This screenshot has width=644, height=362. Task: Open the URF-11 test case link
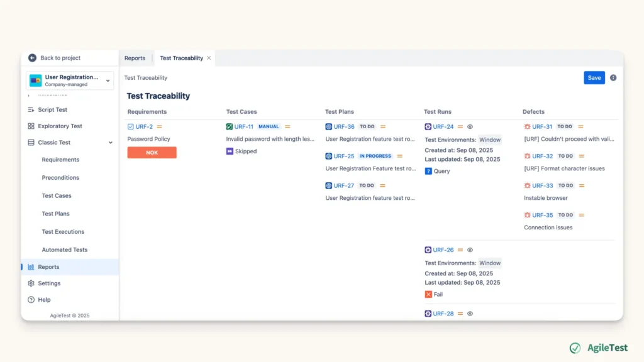click(x=243, y=127)
